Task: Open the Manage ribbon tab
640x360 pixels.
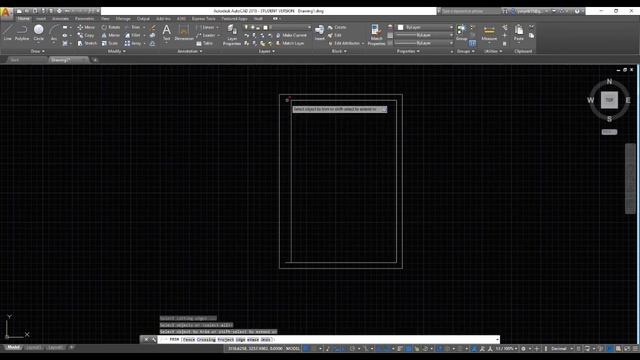Action: (123, 19)
